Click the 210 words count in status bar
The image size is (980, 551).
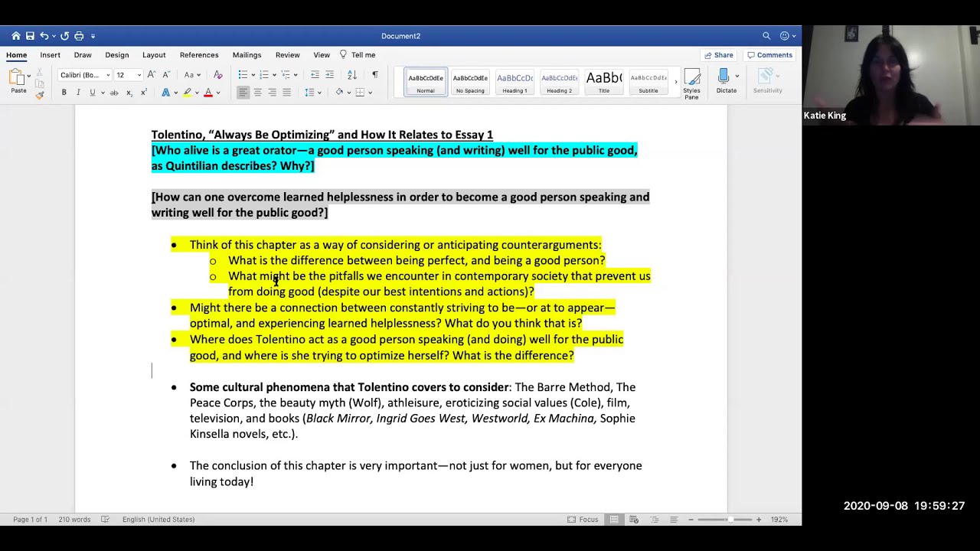coord(75,520)
